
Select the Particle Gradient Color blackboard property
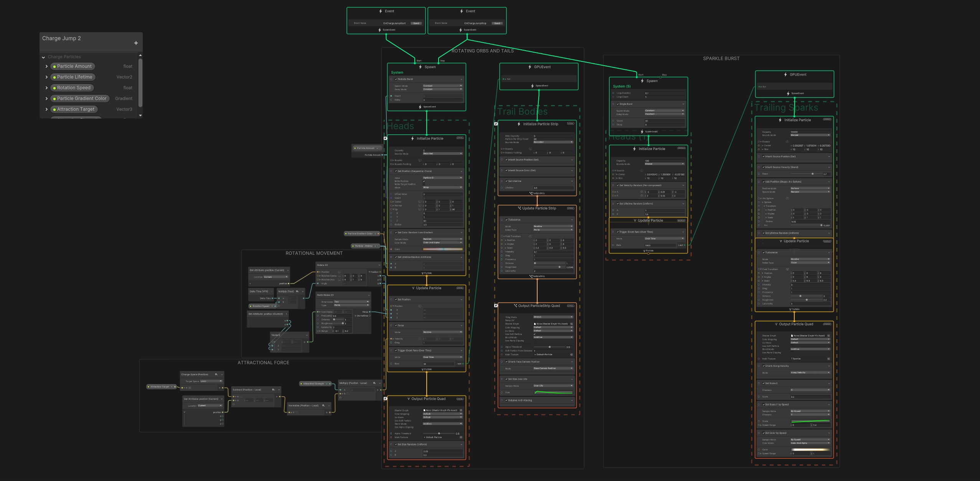pyautogui.click(x=80, y=99)
